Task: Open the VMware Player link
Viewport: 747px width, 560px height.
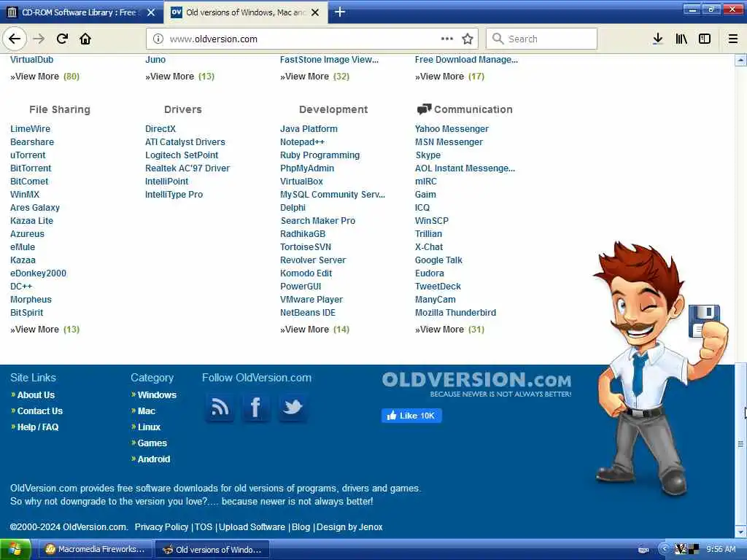Action: 311,300
